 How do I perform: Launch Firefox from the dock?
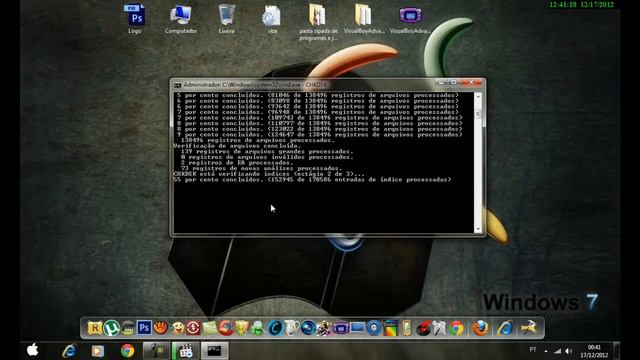[480, 328]
